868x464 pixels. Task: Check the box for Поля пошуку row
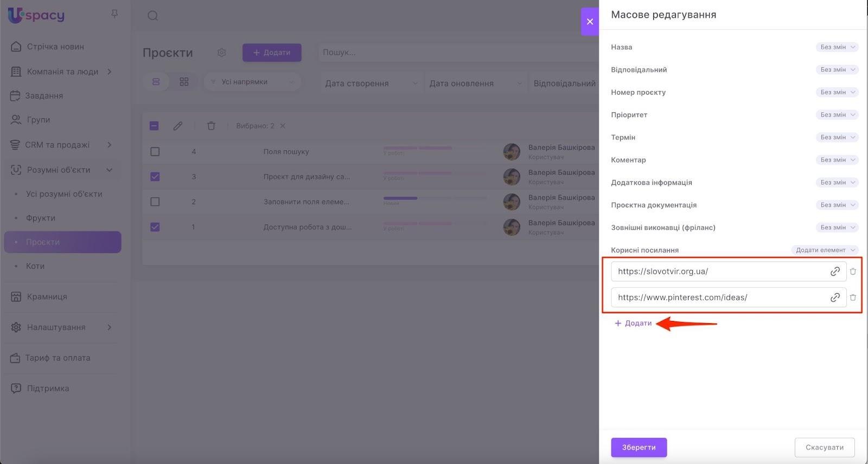[155, 152]
